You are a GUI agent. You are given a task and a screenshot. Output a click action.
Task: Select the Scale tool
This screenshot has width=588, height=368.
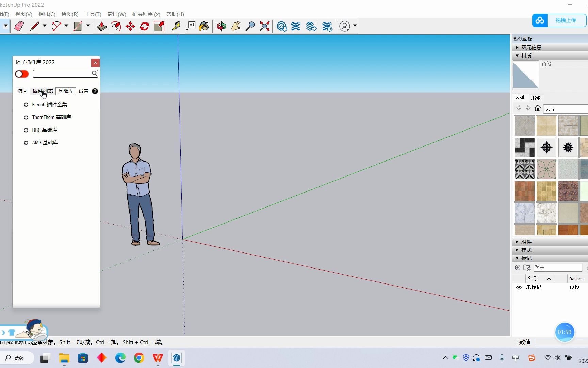coord(159,26)
